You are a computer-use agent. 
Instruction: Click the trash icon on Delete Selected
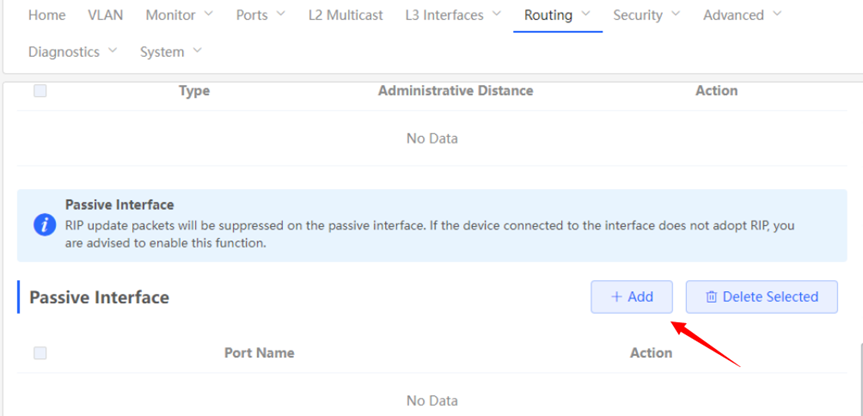pos(711,297)
